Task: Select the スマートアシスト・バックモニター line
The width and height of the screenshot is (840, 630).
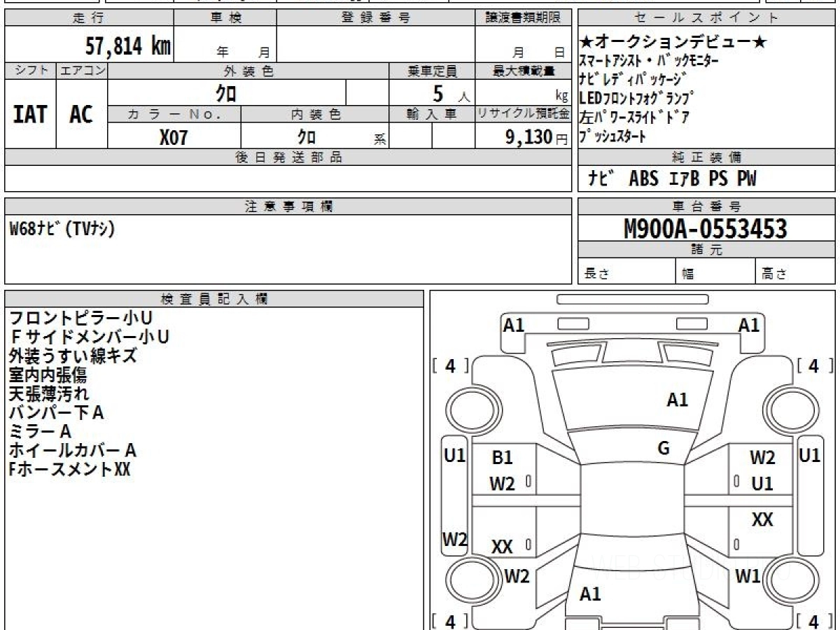Action: (649, 61)
